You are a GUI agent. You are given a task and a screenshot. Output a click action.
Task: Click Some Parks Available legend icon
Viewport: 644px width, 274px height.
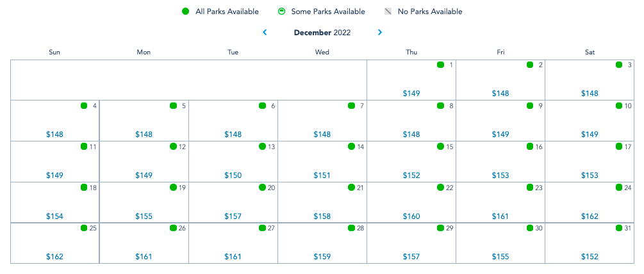coord(281,12)
